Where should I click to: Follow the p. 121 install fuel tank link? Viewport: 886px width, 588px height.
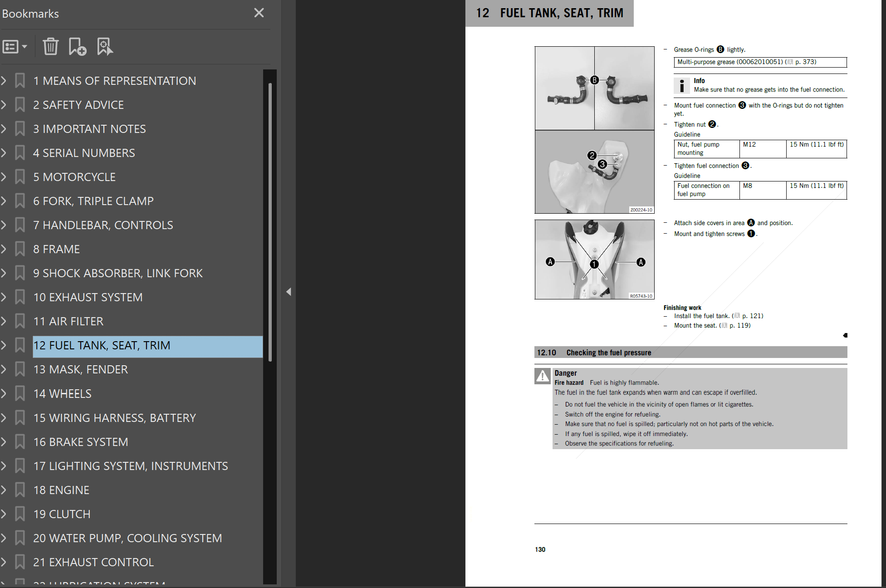[749, 316]
